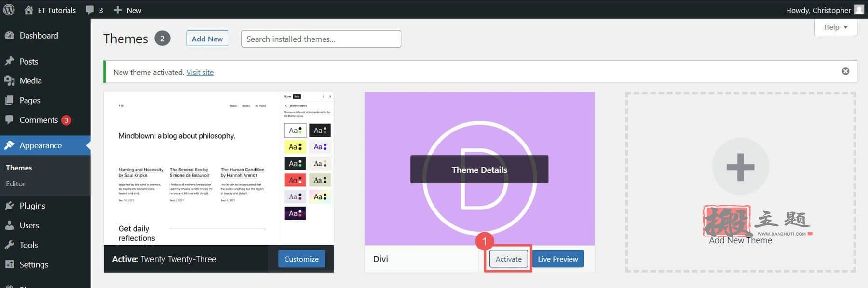This screenshot has width=868, height=288.
Task: Open Comments menu item in sidebar
Action: tap(39, 120)
